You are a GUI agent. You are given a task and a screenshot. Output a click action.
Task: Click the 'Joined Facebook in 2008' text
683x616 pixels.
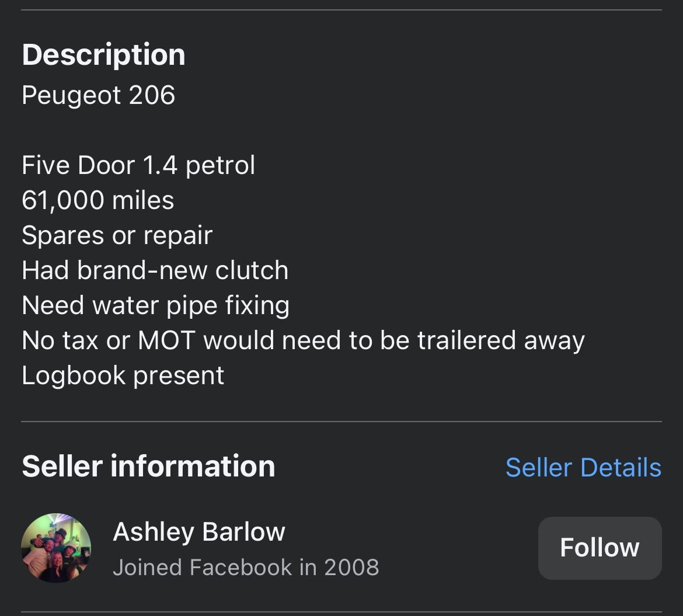(245, 568)
